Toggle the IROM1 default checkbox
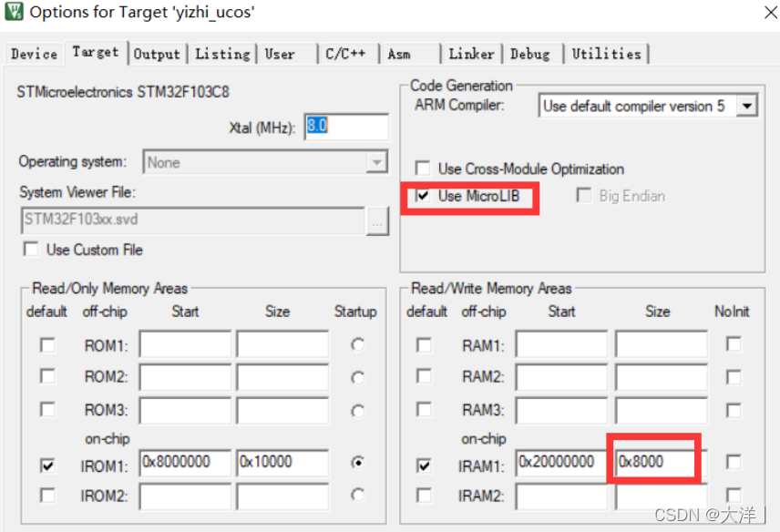Viewport: 780px width, 532px height. [x=47, y=465]
